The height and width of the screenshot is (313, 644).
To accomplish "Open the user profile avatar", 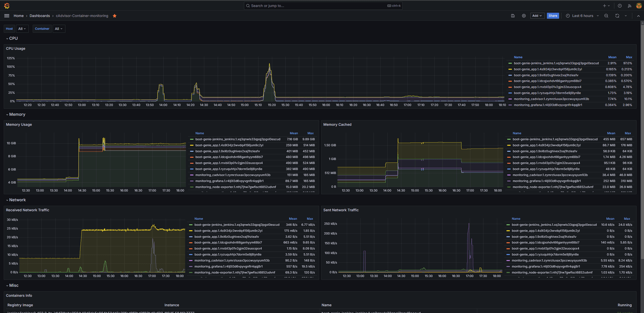I will [x=639, y=6].
